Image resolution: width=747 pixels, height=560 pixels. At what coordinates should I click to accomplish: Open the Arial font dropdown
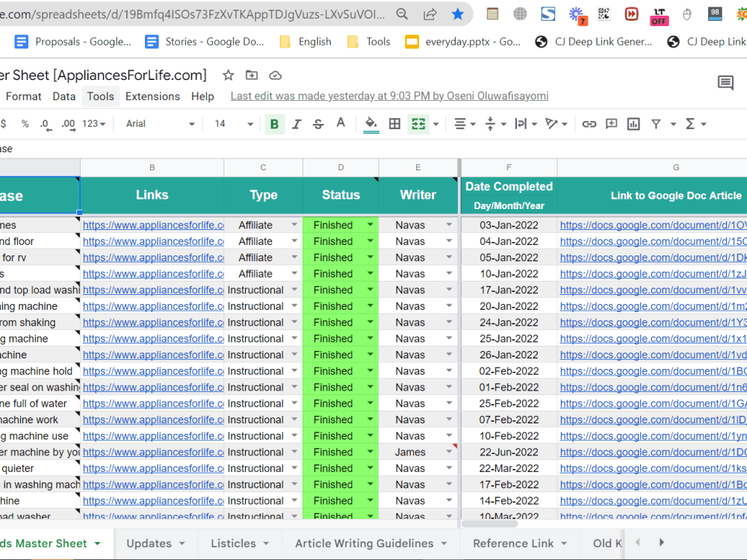160,124
